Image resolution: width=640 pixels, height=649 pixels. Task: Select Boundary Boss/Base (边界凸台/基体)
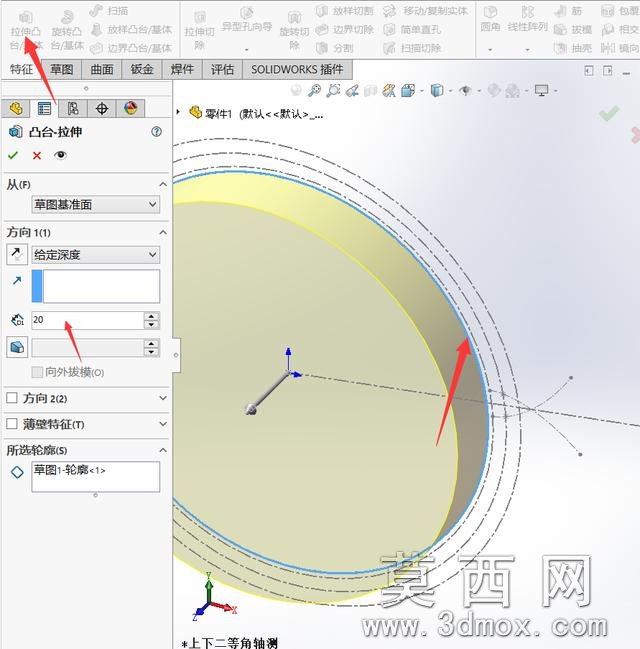tap(131, 48)
